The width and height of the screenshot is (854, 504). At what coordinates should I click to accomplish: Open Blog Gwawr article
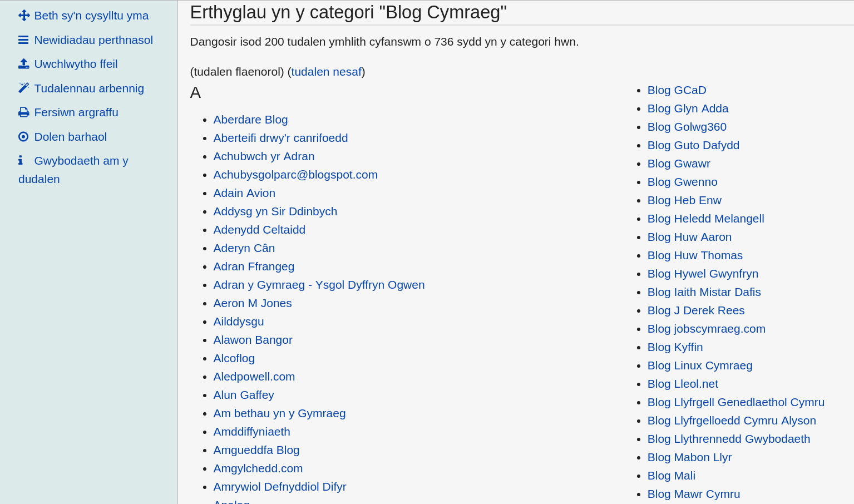coord(679,164)
